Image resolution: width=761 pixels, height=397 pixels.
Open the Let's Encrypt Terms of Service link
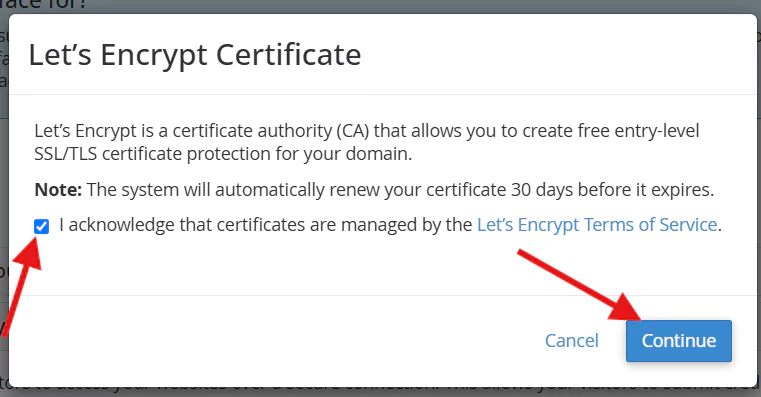(x=597, y=225)
